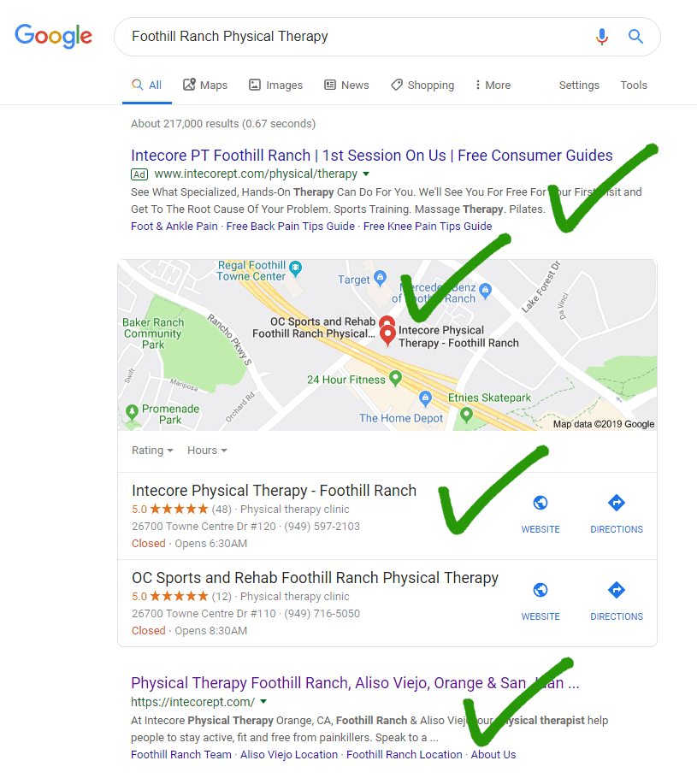Switch to the Images search tab

276,85
